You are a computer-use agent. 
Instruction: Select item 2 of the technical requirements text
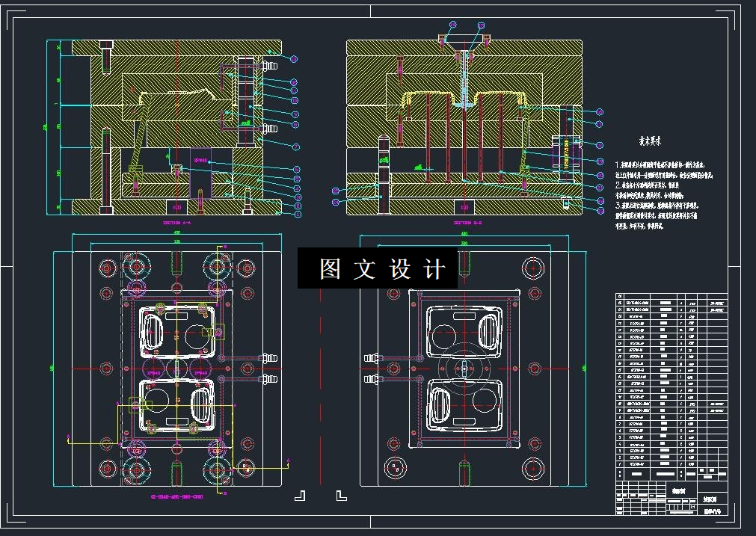(649, 191)
